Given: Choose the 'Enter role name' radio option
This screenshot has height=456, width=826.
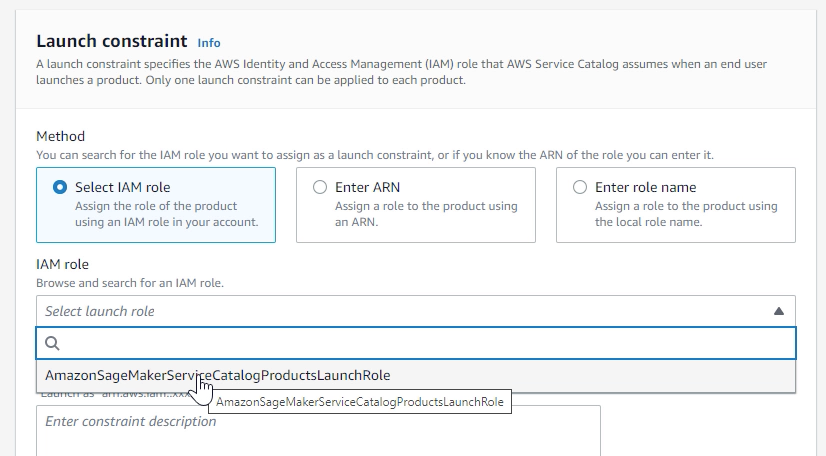Looking at the screenshot, I should (x=580, y=187).
